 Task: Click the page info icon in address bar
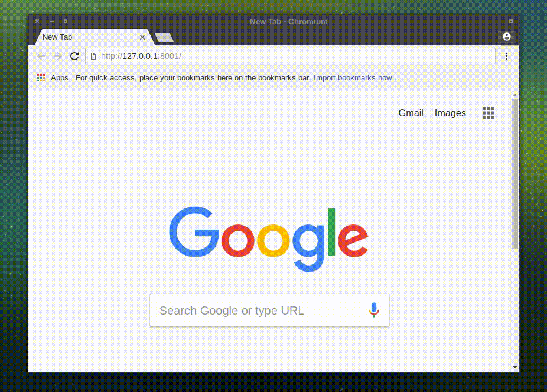(x=93, y=56)
